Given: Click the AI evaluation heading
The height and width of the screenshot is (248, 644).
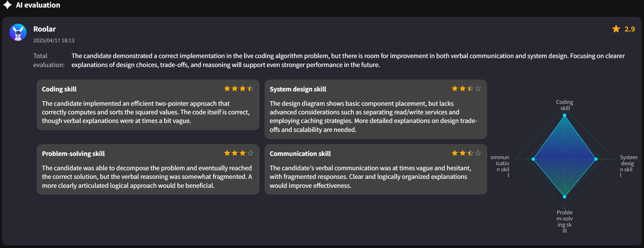Looking at the screenshot, I should [x=38, y=5].
